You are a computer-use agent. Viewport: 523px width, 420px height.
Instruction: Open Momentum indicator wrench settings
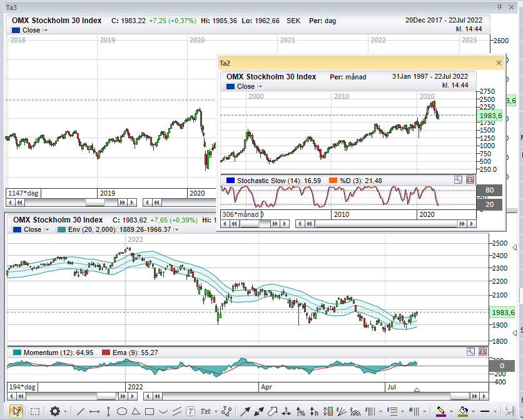470,352
